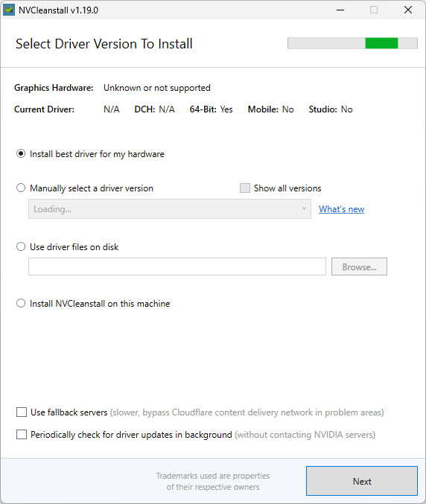Screen dimensions: 426x504
Task: Enable Use fallback servers checkbox
Action: point(22,412)
